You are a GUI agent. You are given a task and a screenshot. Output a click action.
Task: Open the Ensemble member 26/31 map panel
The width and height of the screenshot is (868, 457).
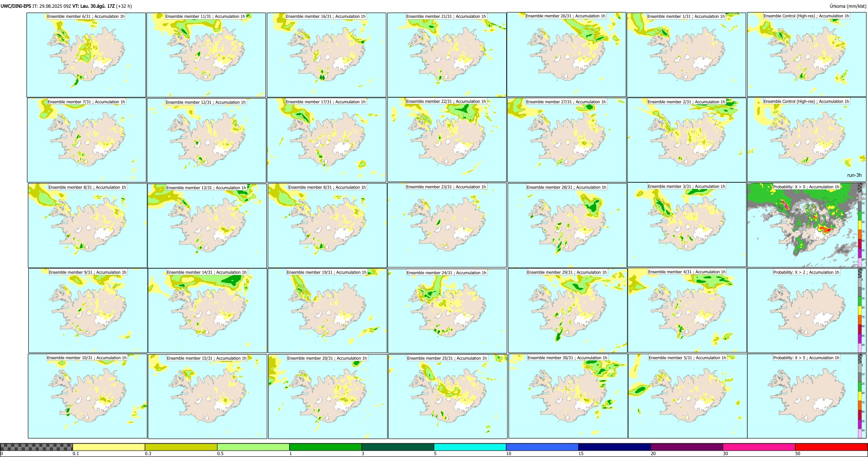pos(566,54)
